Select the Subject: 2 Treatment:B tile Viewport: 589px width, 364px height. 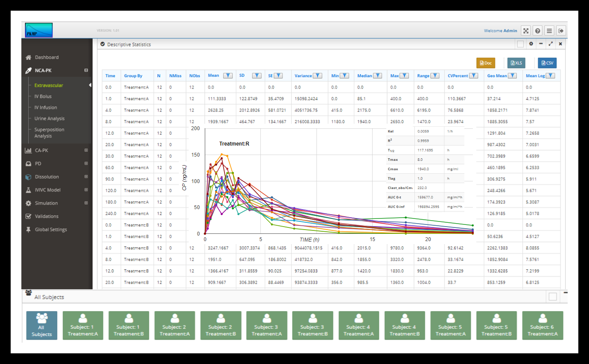tap(221, 326)
